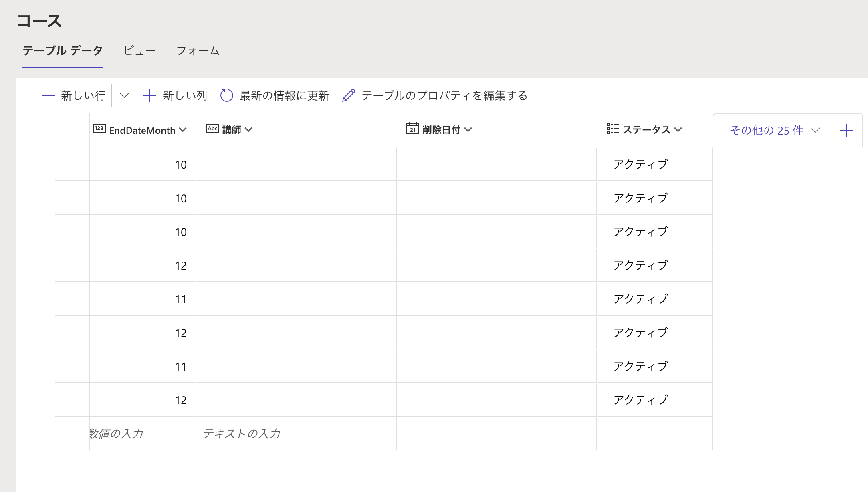This screenshot has height=492, width=868.
Task: Switch to the ビュー tab
Action: 139,51
